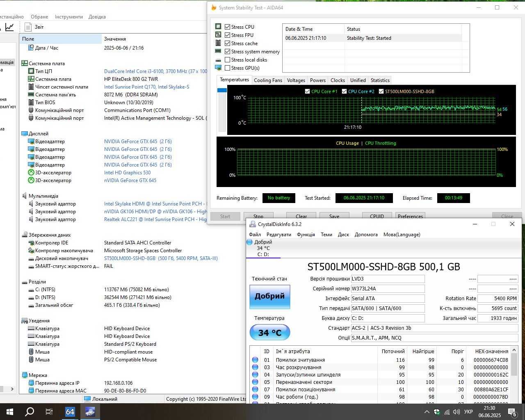525x420 pixels.
Task: Switch to the Voltages tab
Action: coord(296,80)
